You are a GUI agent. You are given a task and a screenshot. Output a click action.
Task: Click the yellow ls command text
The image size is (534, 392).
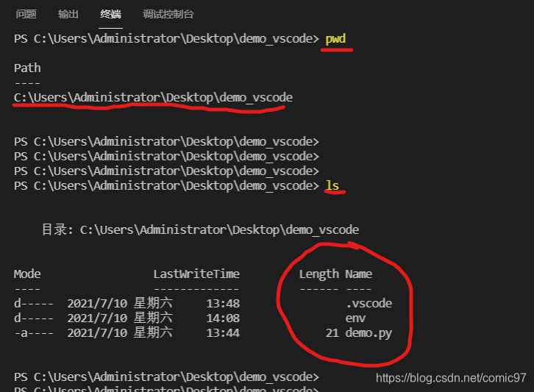[x=332, y=185]
